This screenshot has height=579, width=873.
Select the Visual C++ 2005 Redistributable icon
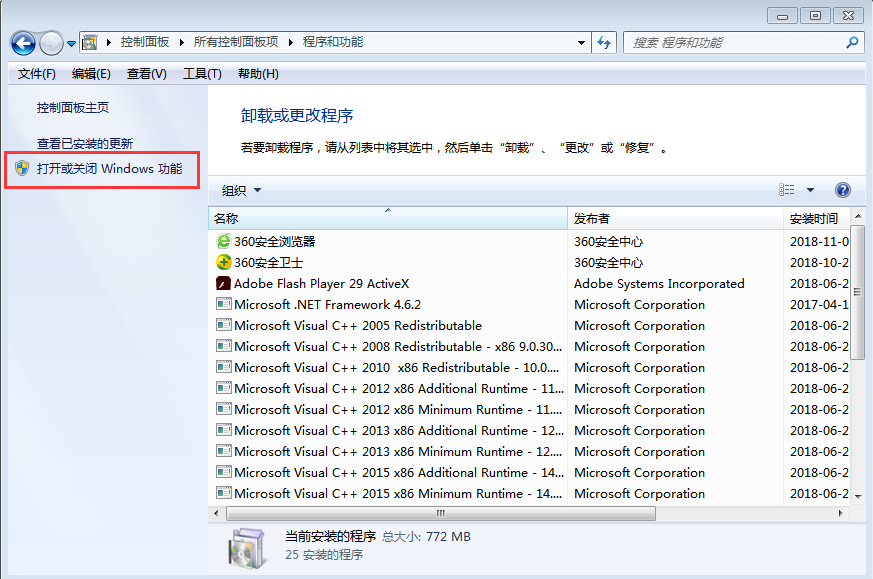click(x=224, y=325)
